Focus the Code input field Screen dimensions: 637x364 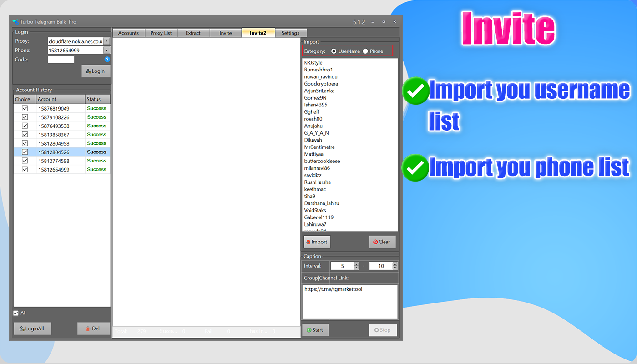[x=61, y=59]
